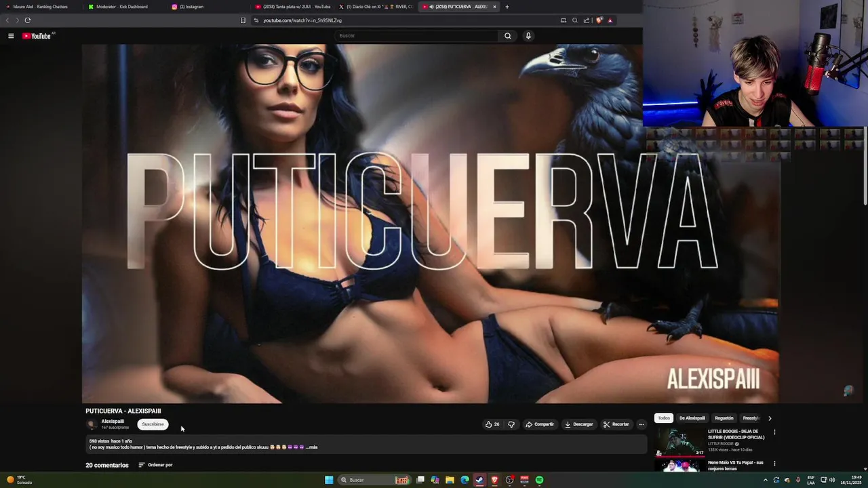Open Spotify from the taskbar

coord(539,480)
